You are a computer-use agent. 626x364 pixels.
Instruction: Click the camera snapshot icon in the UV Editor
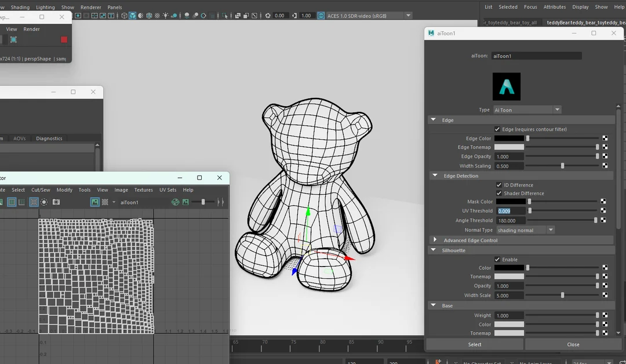[x=56, y=202]
